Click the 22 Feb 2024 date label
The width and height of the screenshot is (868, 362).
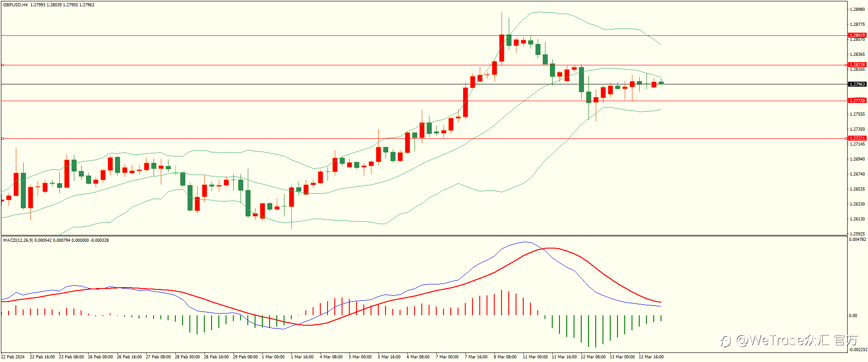13,357
